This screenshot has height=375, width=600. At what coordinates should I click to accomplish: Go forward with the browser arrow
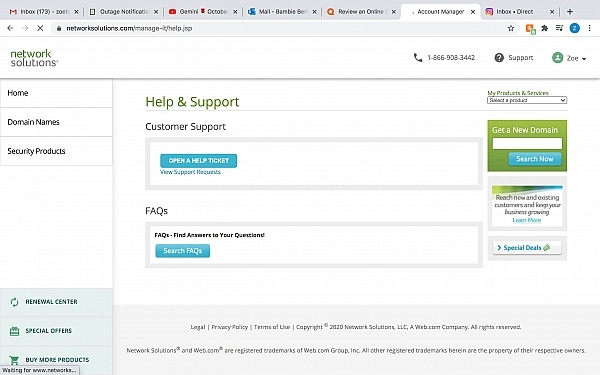click(x=25, y=28)
